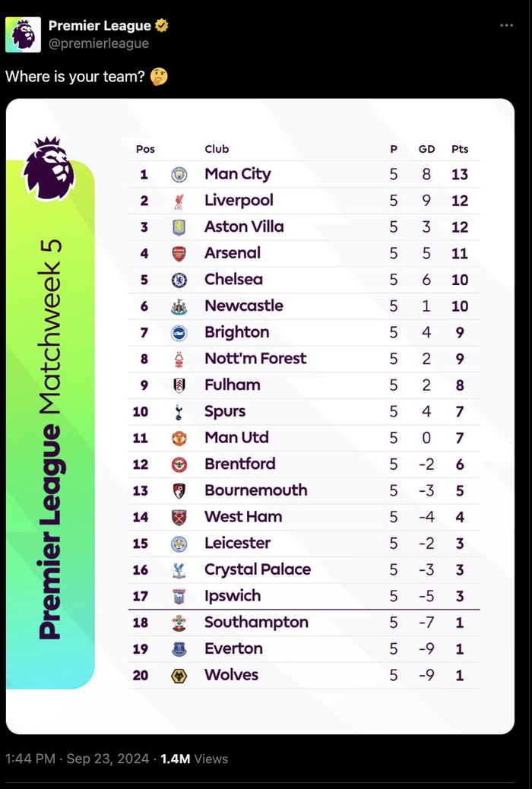
Task: Open the tweet's three-dot more menu
Action: 506,26
